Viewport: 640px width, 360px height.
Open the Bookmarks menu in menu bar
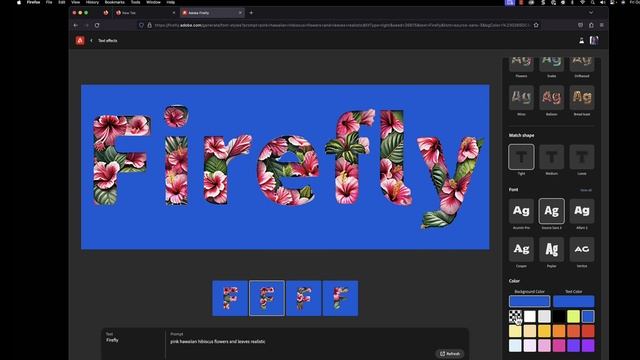pos(115,2)
